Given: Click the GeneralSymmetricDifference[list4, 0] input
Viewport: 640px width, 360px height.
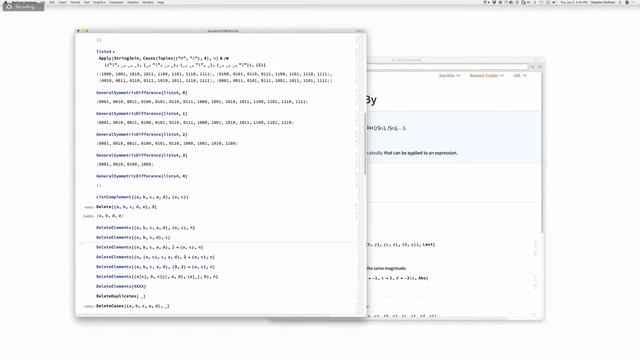Looking at the screenshot, I should point(142,93).
